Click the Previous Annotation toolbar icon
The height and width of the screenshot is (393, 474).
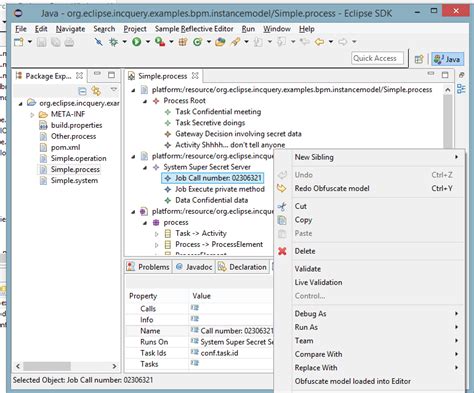(282, 42)
